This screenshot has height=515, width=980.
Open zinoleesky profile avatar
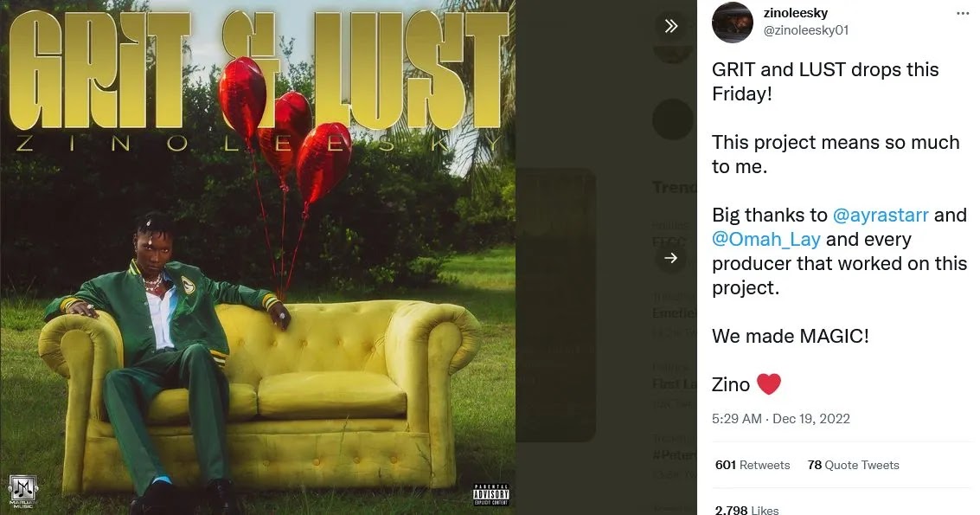(733, 23)
